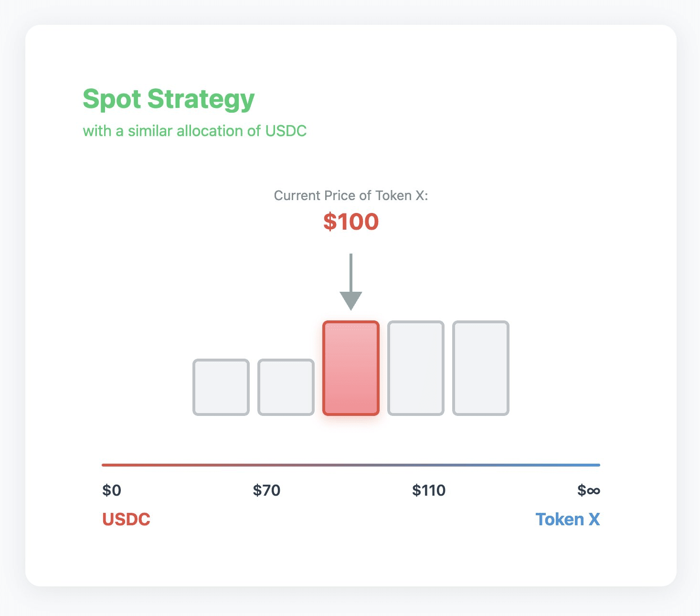Viewport: 700px width, 616px height.
Task: Click the $70 price axis label
Action: [x=266, y=490]
